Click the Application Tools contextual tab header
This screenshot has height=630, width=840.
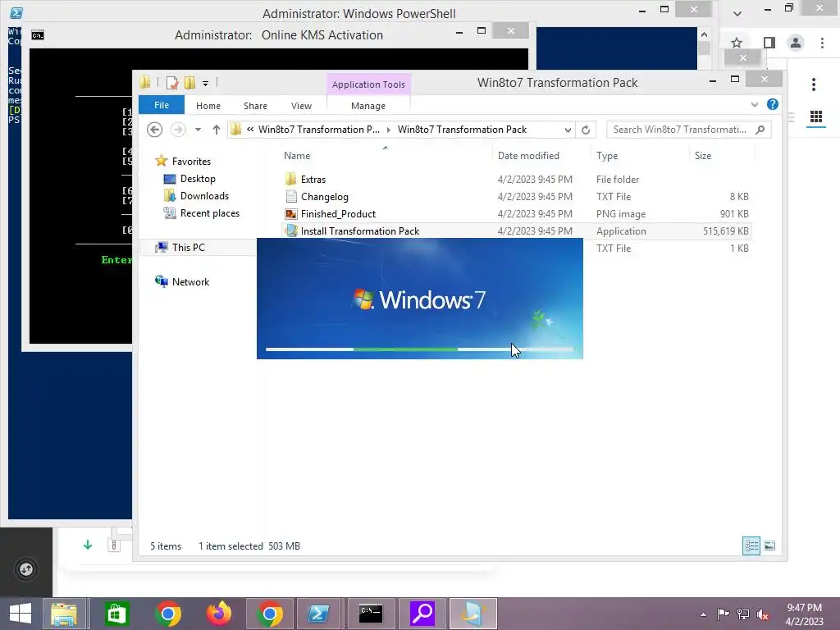coord(368,84)
